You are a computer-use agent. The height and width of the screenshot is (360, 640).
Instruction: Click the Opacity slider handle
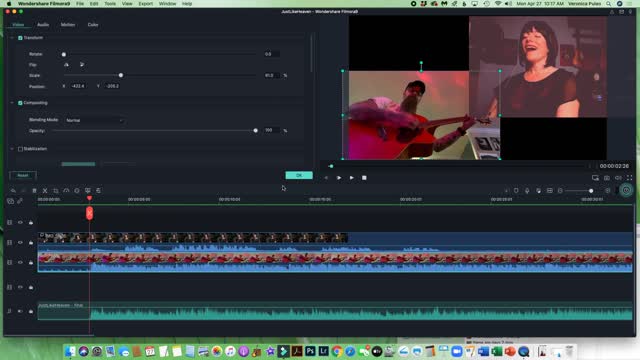[256, 131]
